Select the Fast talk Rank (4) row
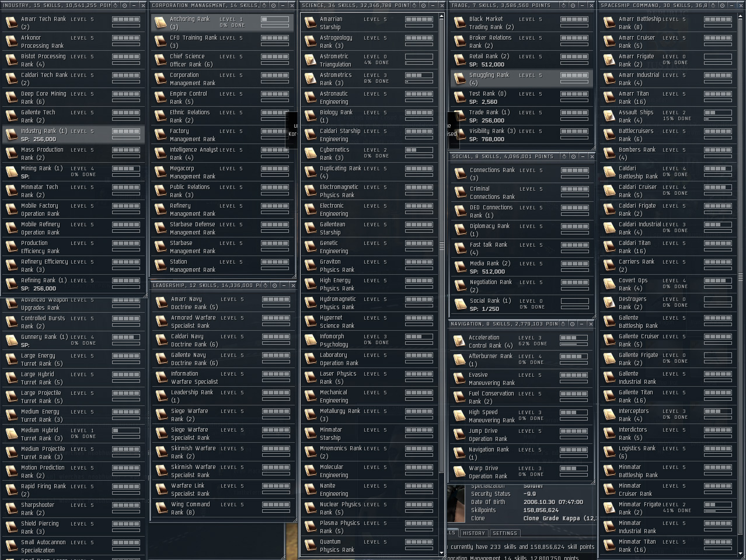 (x=522, y=249)
